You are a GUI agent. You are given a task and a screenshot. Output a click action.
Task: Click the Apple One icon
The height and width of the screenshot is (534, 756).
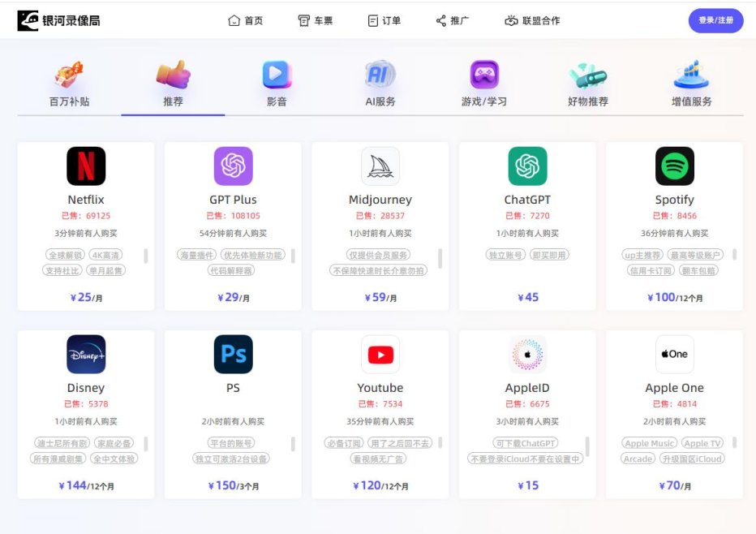pyautogui.click(x=675, y=354)
